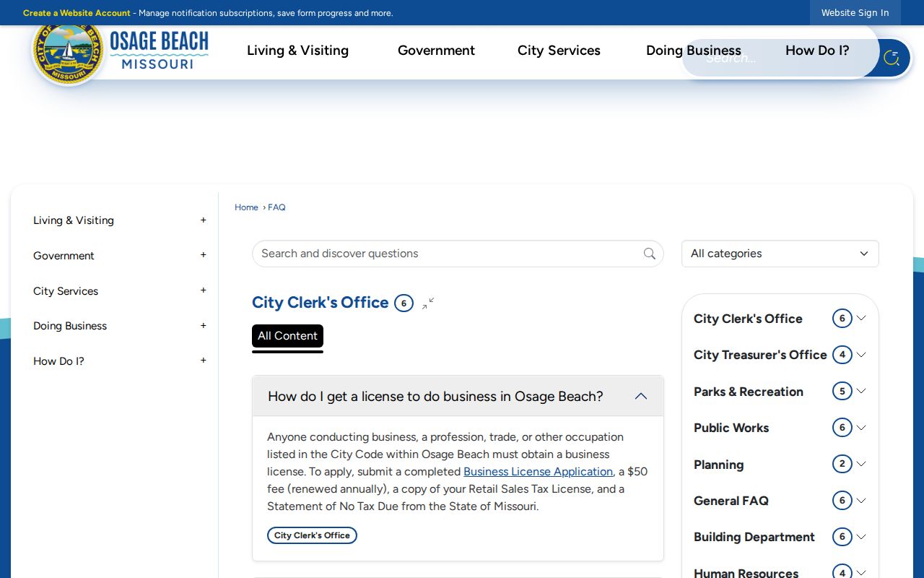The width and height of the screenshot is (924, 578).
Task: Open Living & Visiting top menu
Action: (297, 51)
